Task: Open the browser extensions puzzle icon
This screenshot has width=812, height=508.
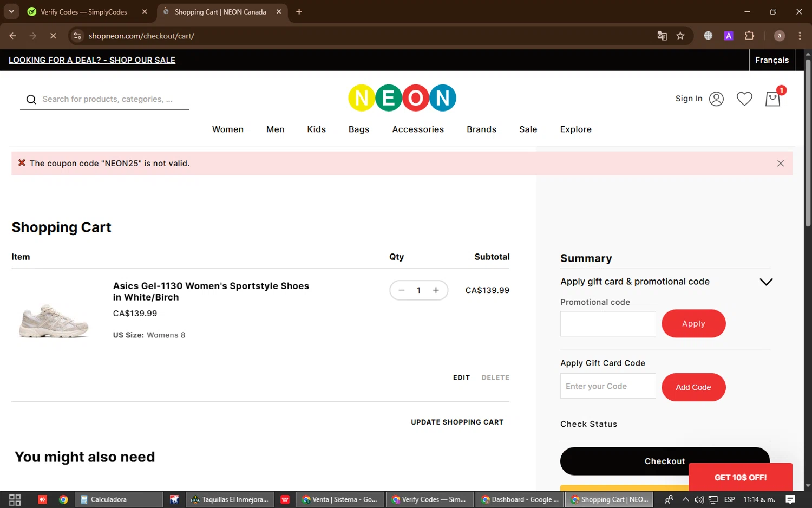Action: coord(749,36)
